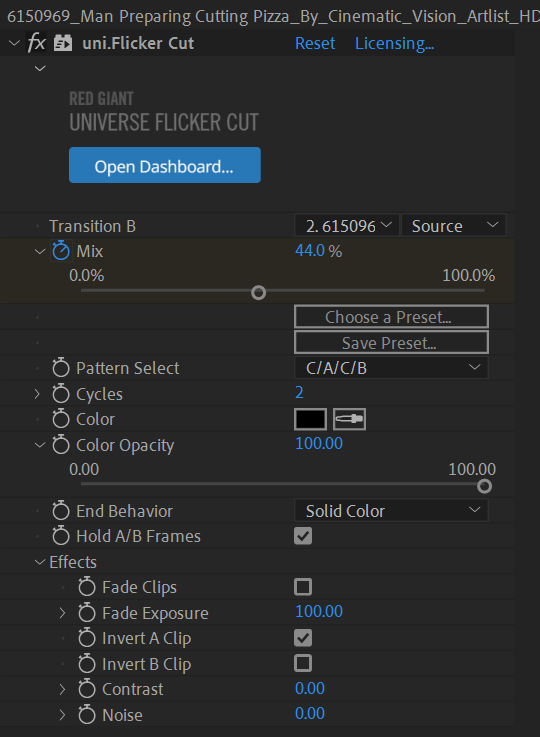540x737 pixels.
Task: Toggle Color Opacity stopwatch animation
Action: coord(61,445)
